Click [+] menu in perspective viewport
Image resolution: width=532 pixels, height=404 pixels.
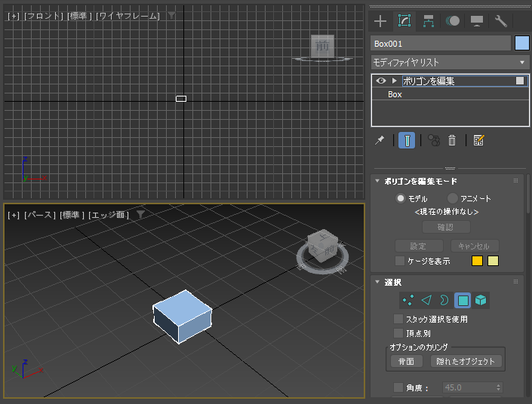click(x=14, y=215)
